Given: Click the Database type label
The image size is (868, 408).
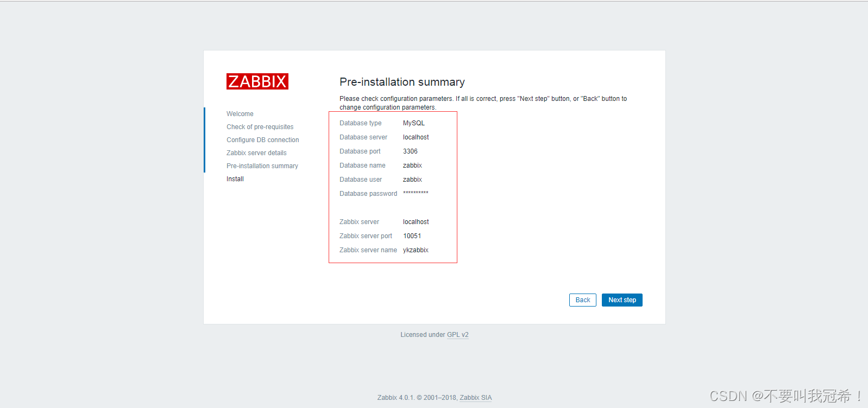Looking at the screenshot, I should coord(361,123).
